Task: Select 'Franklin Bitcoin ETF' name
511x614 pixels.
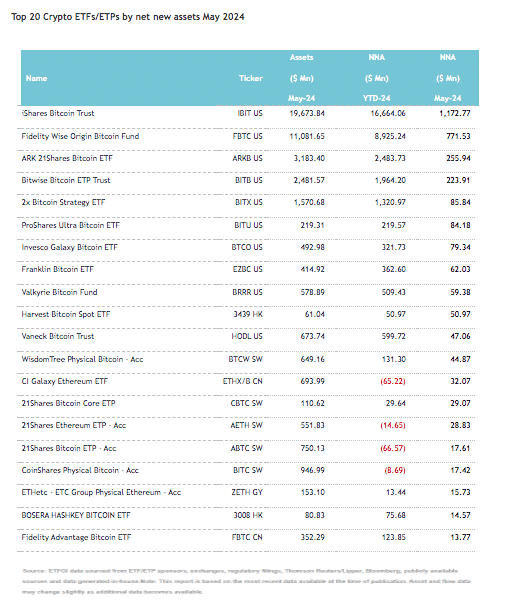Action: click(58, 269)
